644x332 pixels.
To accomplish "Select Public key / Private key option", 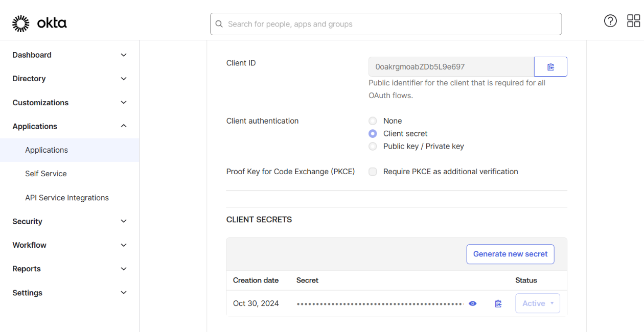I will (x=373, y=147).
